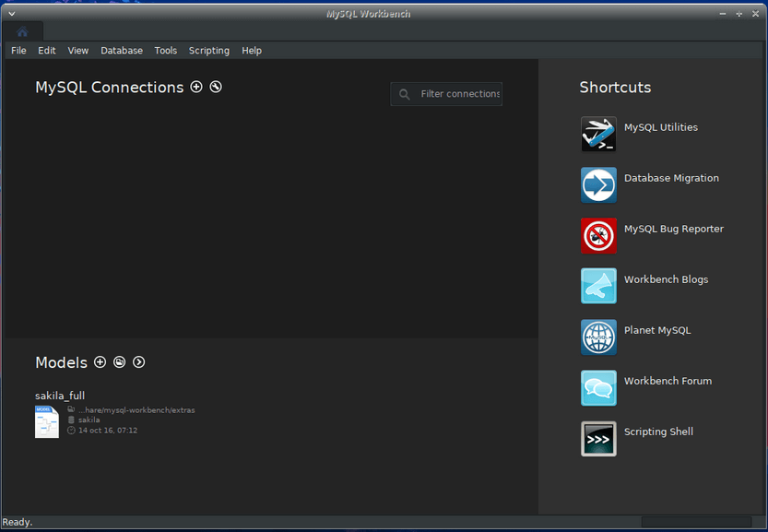
Task: Click the Scripting Shell label
Action: tap(658, 432)
